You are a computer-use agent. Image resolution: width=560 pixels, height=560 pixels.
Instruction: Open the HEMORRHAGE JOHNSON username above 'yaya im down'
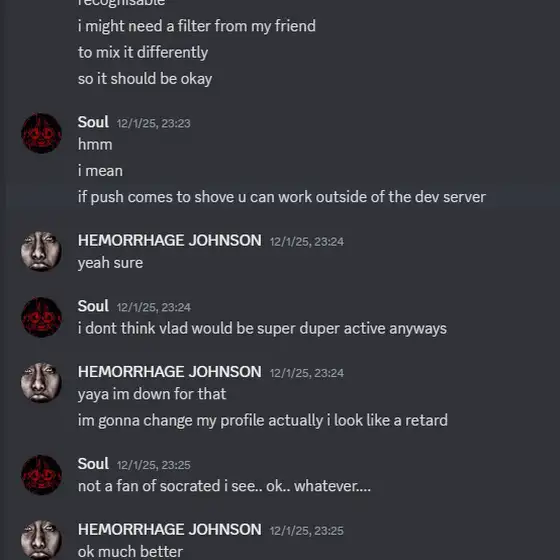point(170,372)
